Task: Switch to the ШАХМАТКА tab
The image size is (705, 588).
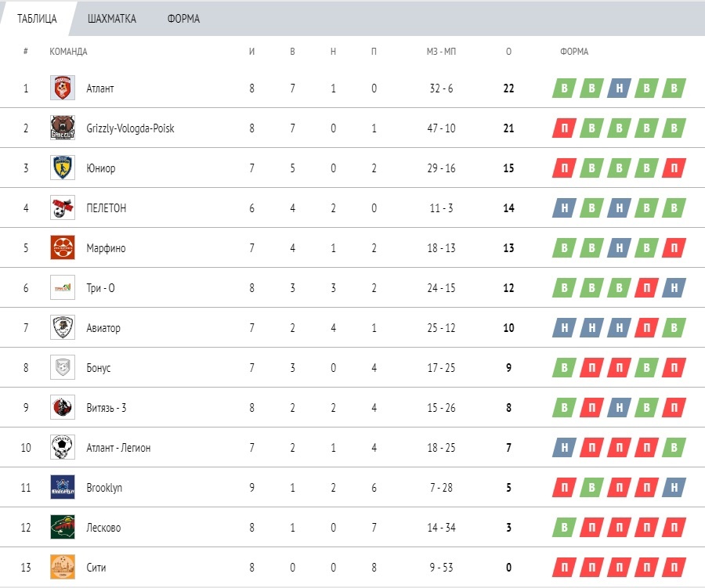Action: point(111,19)
